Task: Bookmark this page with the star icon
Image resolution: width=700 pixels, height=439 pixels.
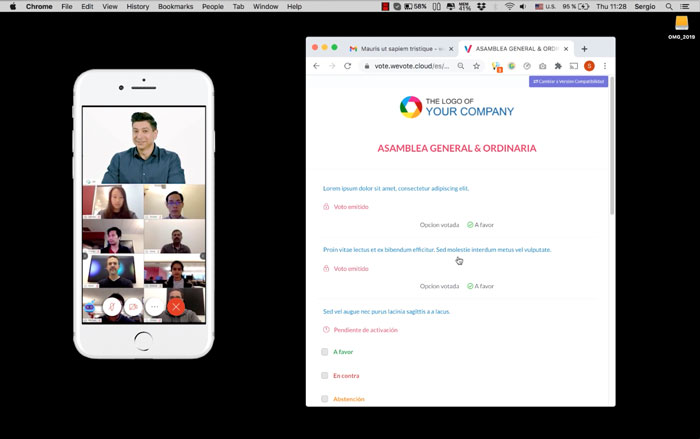Action: click(476, 66)
